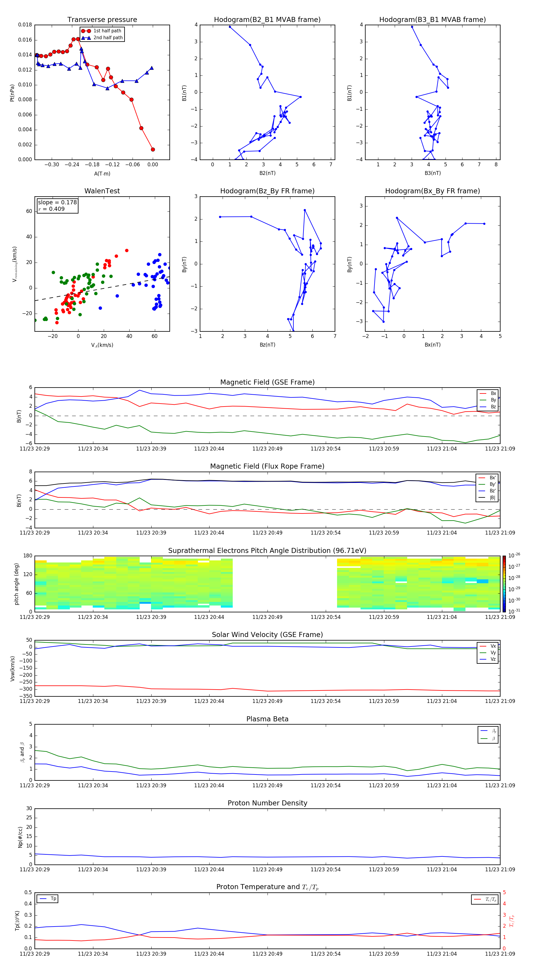Click the 'Proton Number Density' title

click(267, 803)
